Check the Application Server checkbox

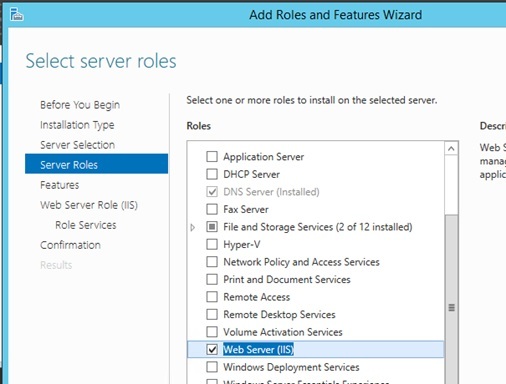pyautogui.click(x=212, y=156)
